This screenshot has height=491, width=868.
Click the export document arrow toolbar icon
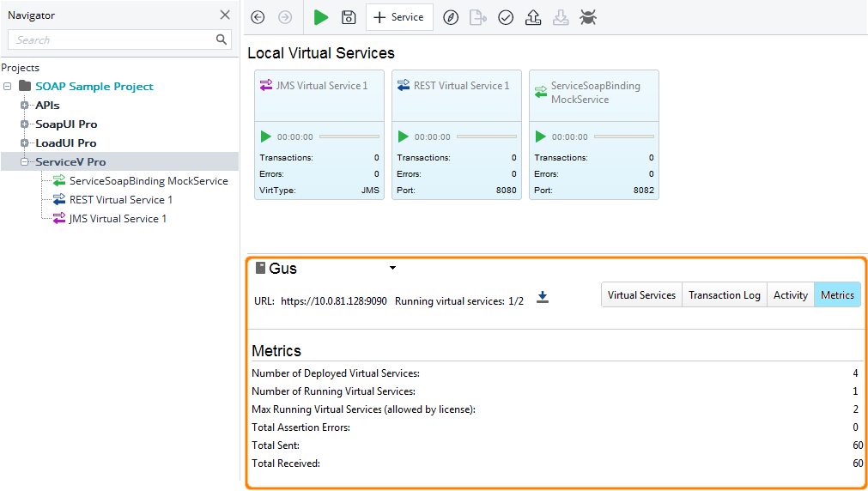[477, 18]
